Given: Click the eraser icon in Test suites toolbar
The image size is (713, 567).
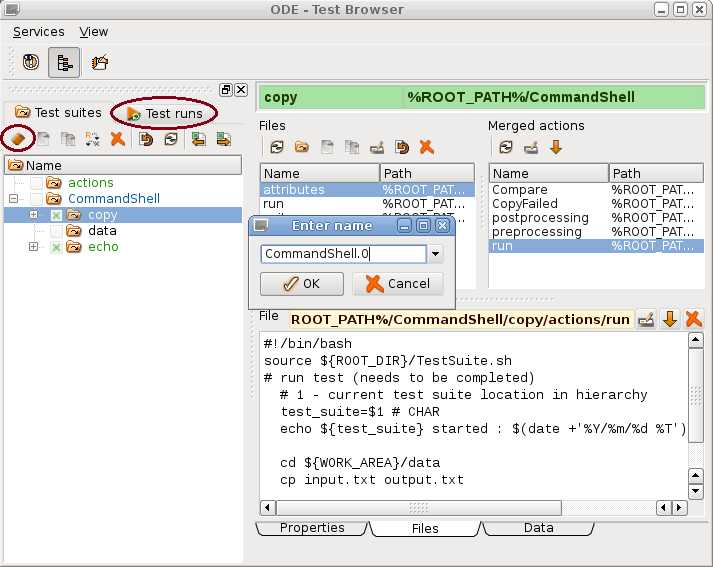Looking at the screenshot, I should pos(16,139).
